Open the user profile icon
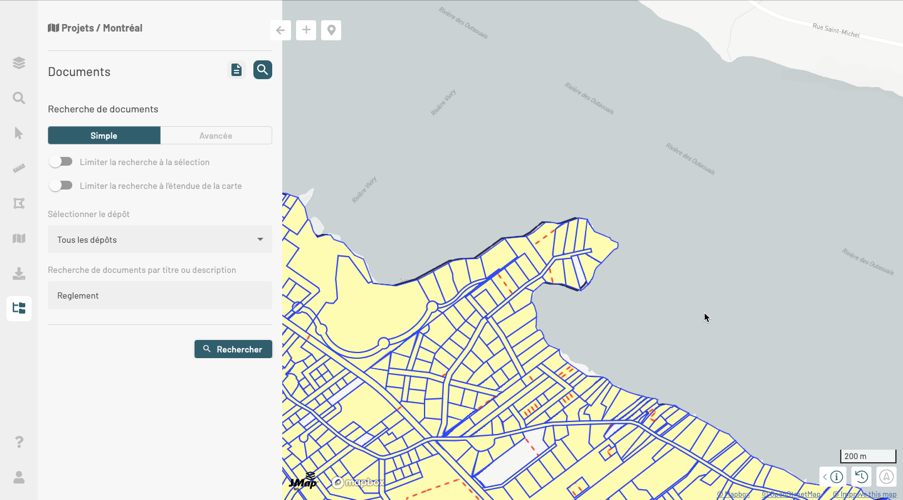 coord(19,477)
